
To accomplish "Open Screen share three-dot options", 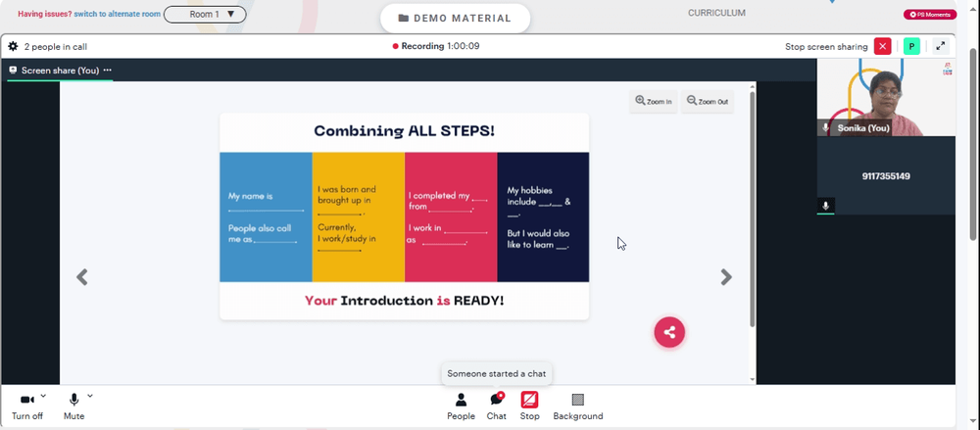I will 108,70.
